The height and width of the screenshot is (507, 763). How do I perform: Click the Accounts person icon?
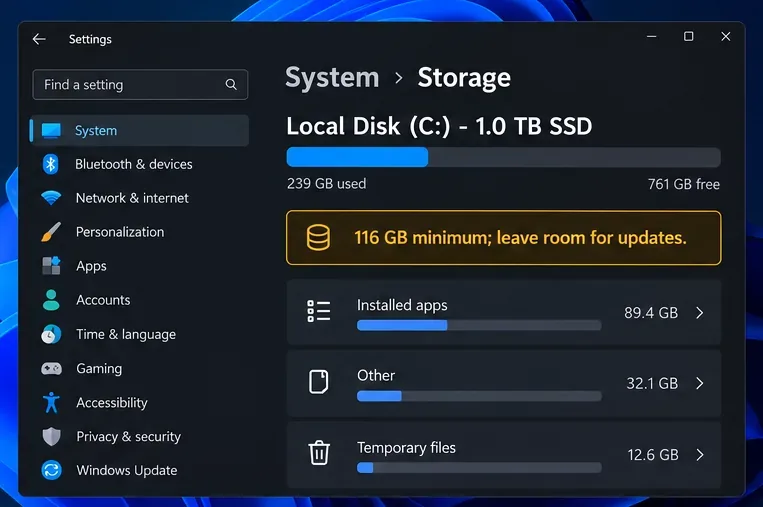pyautogui.click(x=51, y=300)
